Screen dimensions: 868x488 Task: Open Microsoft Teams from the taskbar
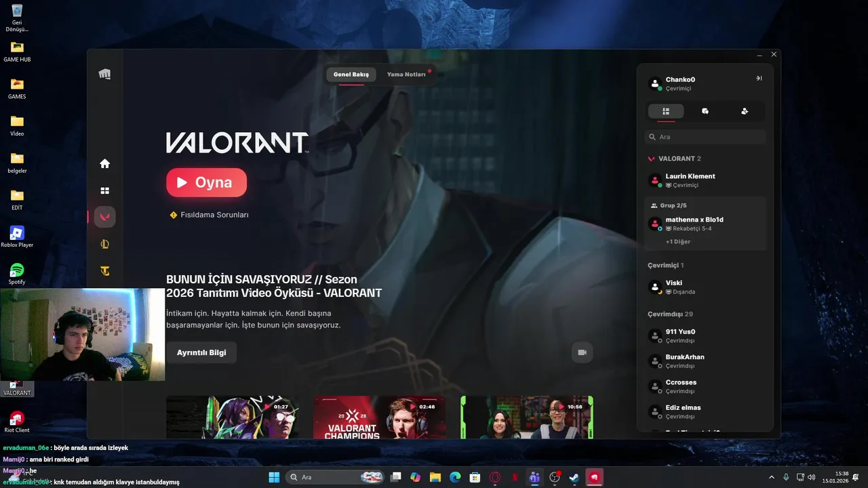[x=534, y=477]
